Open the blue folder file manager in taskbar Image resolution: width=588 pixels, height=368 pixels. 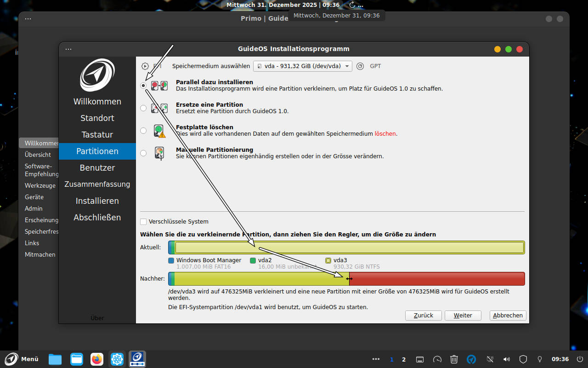[55, 359]
